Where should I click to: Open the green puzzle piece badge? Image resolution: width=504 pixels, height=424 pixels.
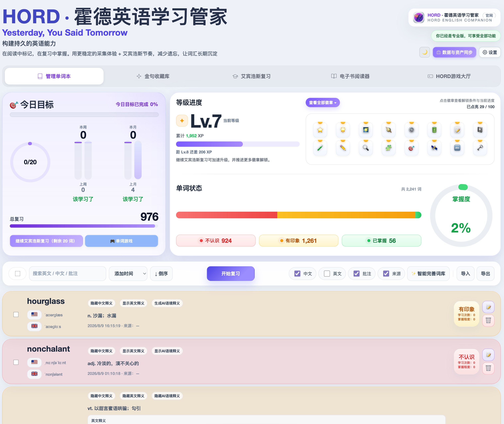[x=388, y=148]
